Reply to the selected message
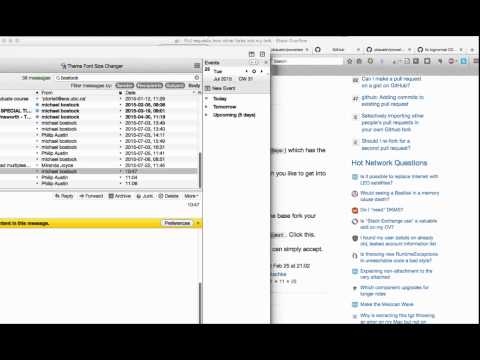The width and height of the screenshot is (480, 360). pos(64,196)
